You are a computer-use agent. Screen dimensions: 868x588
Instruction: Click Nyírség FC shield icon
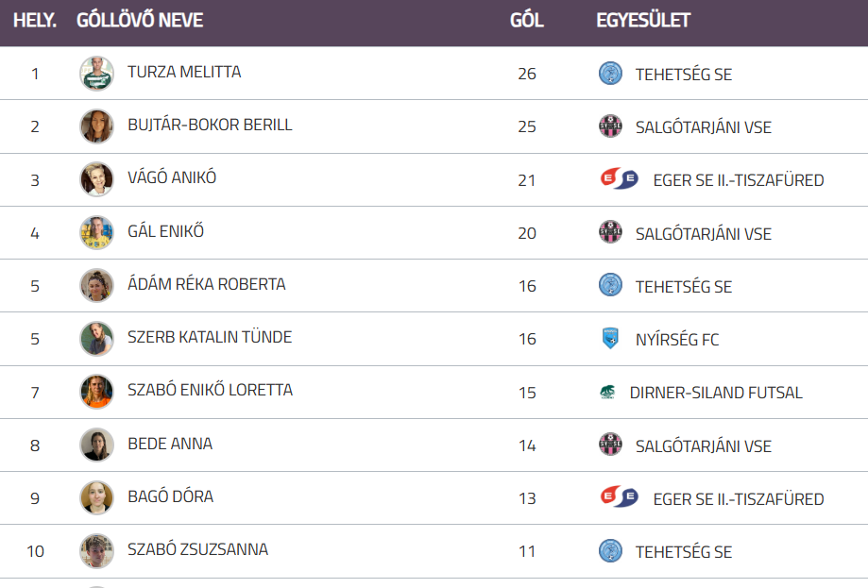[x=610, y=339]
